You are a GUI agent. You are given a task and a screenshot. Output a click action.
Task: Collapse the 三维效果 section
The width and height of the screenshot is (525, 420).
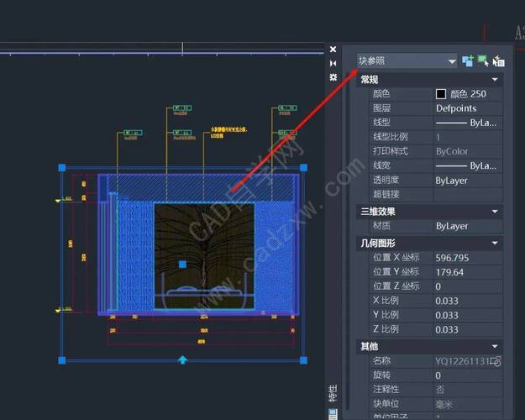[496, 212]
